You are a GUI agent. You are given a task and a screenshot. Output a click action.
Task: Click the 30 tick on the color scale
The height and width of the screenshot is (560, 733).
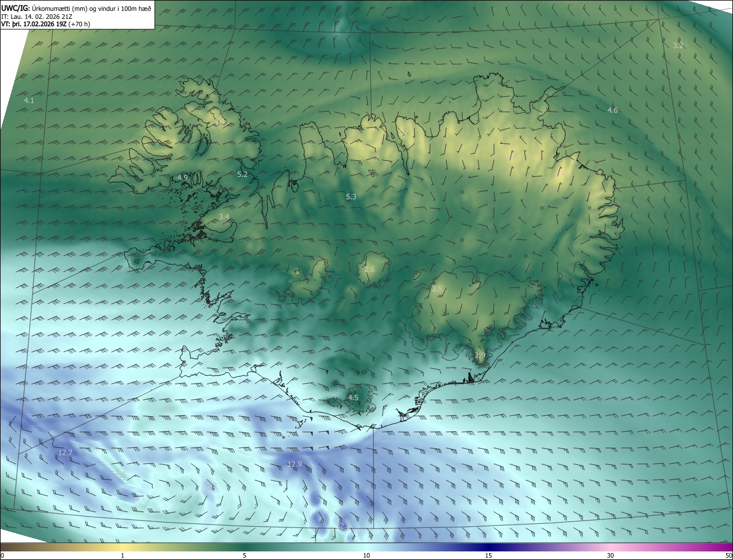pos(610,555)
